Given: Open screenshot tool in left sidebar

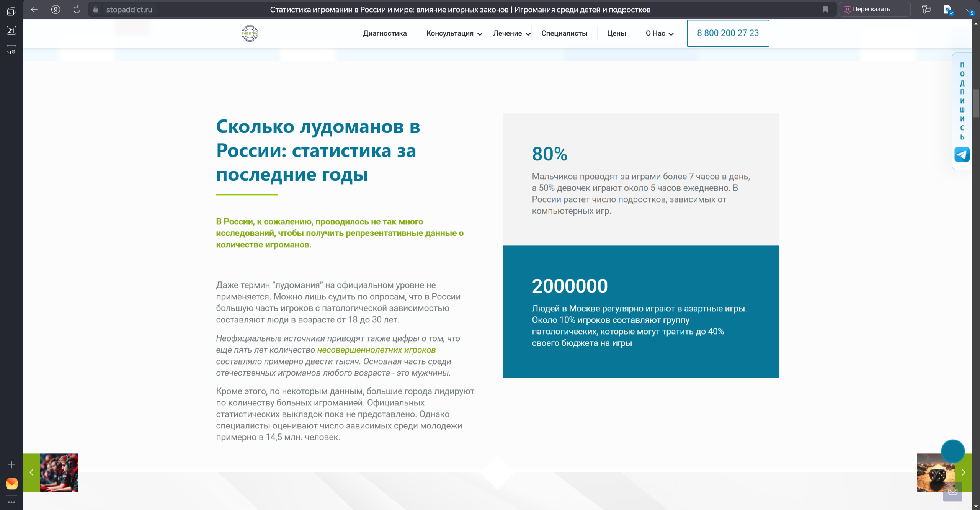Looking at the screenshot, I should click(x=11, y=50).
